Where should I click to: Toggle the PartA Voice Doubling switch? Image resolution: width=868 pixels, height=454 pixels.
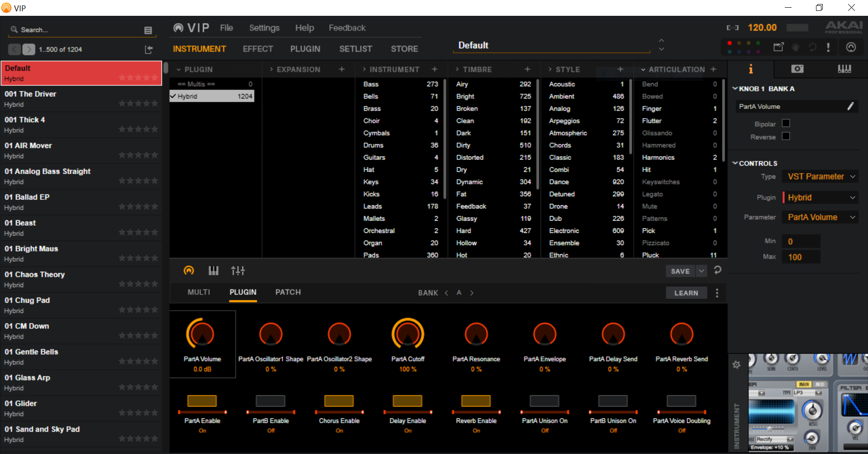click(681, 401)
